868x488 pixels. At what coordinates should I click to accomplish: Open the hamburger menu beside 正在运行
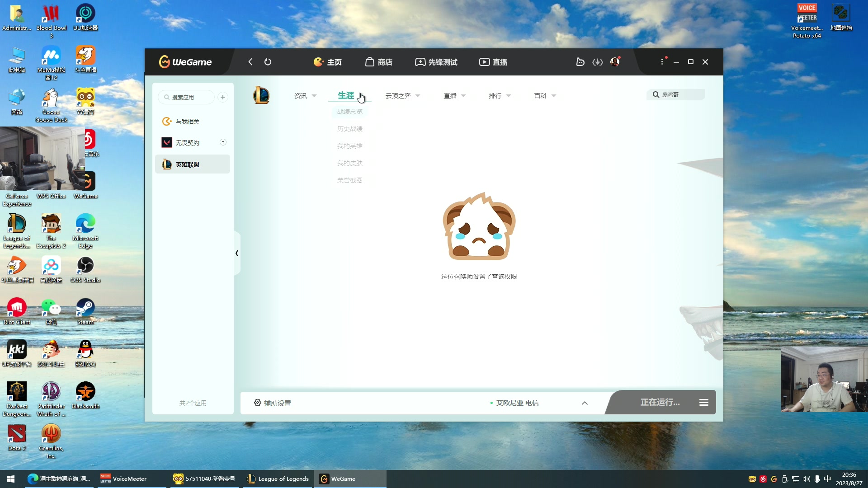(704, 402)
